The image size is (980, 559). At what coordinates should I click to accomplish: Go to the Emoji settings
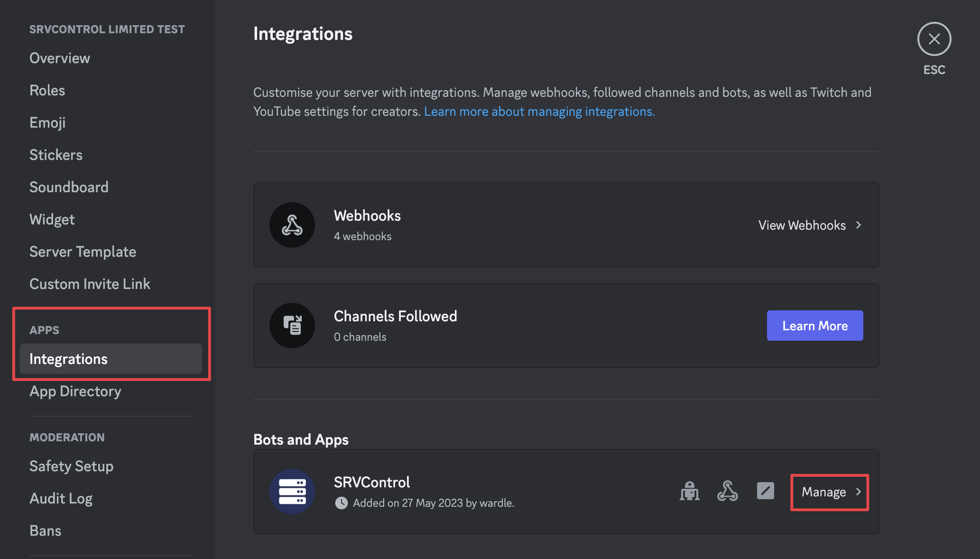point(47,122)
